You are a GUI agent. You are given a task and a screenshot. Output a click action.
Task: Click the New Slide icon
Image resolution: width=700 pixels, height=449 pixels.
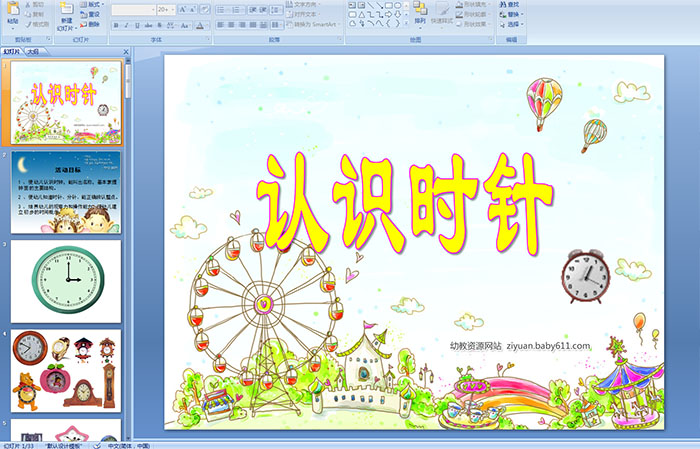point(66,8)
